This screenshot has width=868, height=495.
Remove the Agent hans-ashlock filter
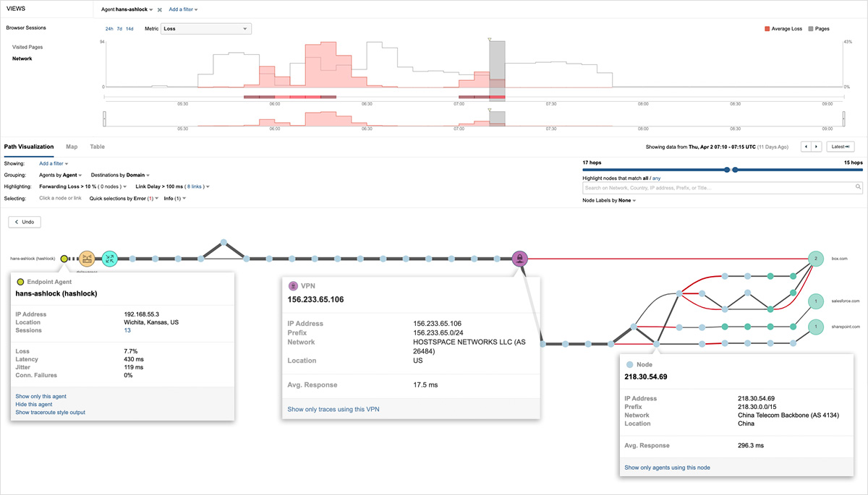click(160, 10)
